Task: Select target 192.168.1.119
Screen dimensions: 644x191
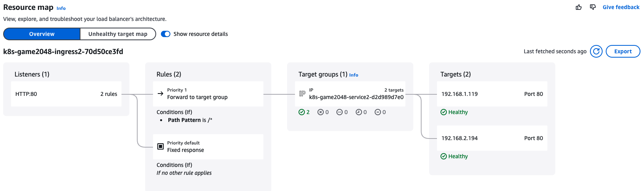Action: tap(492, 94)
